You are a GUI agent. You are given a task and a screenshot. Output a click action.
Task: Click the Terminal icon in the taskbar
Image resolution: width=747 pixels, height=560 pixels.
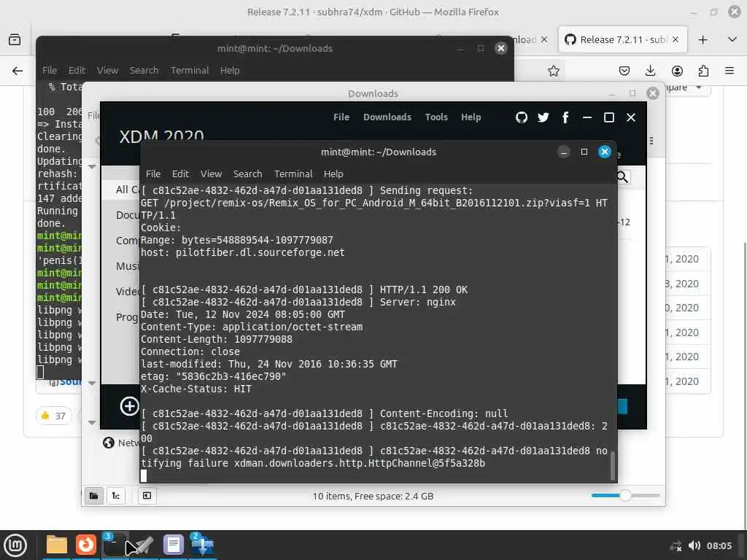pos(115,545)
